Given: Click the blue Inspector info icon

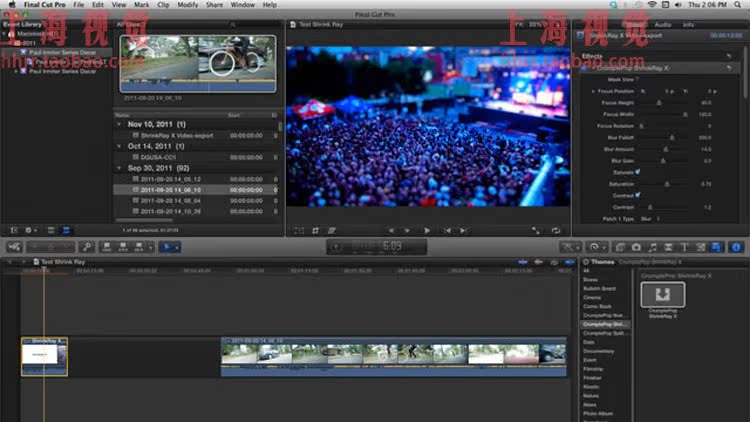Looking at the screenshot, I should [736, 247].
